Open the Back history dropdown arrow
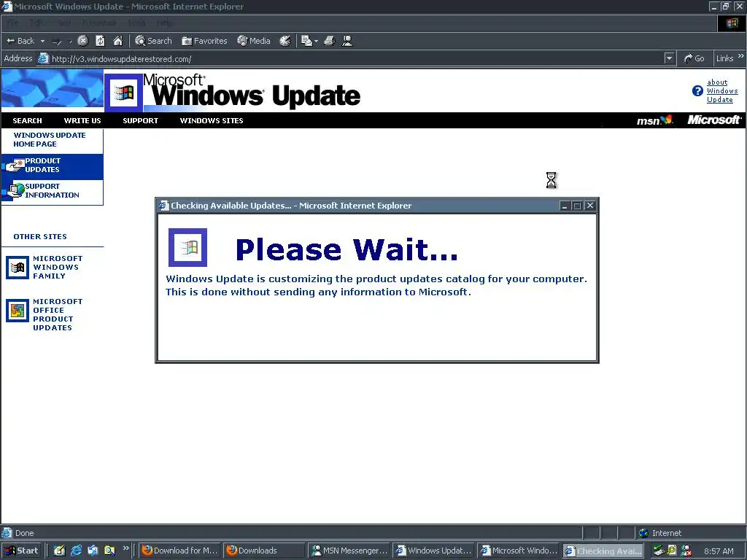 pyautogui.click(x=42, y=42)
